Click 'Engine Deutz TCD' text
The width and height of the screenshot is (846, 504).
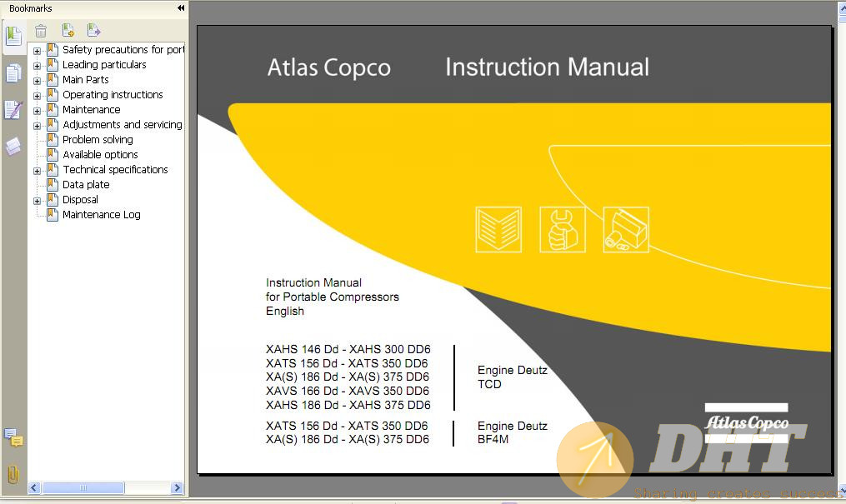click(x=512, y=377)
